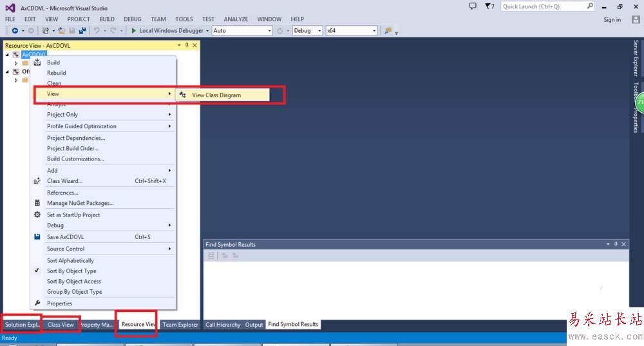
Task: Click the Quick Launch search magnifier icon
Action: [x=590, y=6]
